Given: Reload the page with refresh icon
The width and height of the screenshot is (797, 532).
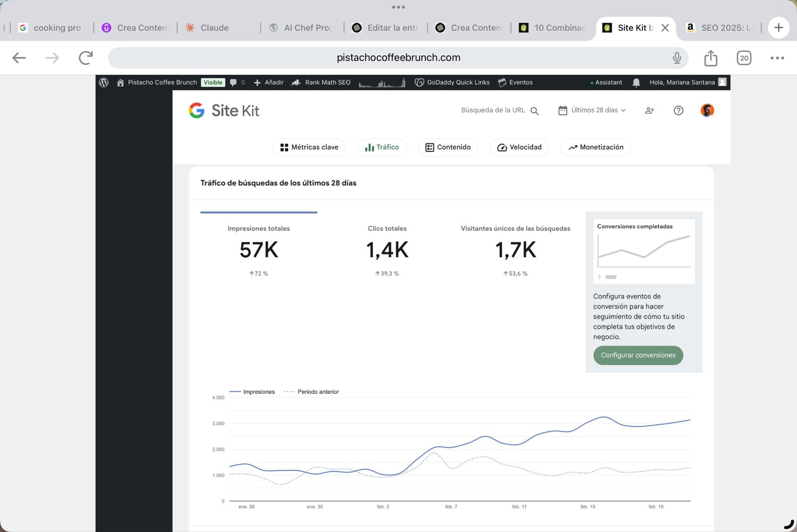Looking at the screenshot, I should point(86,58).
